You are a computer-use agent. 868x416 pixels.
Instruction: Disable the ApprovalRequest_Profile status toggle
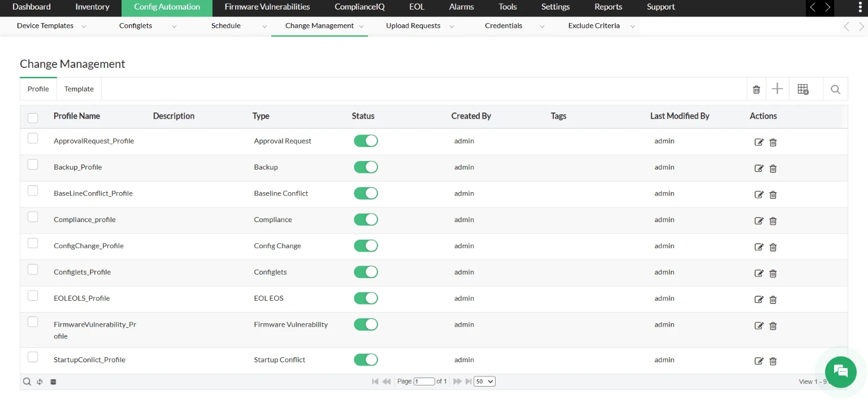(366, 141)
